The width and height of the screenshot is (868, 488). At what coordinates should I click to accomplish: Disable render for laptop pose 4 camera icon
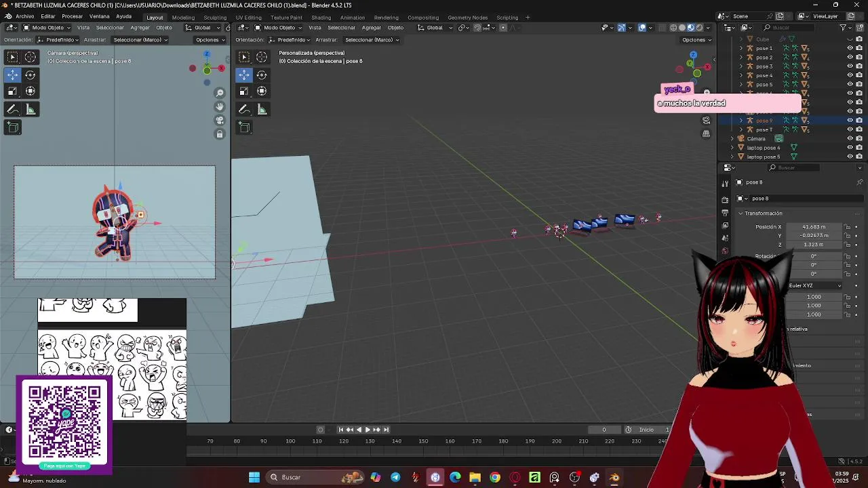pos(859,147)
